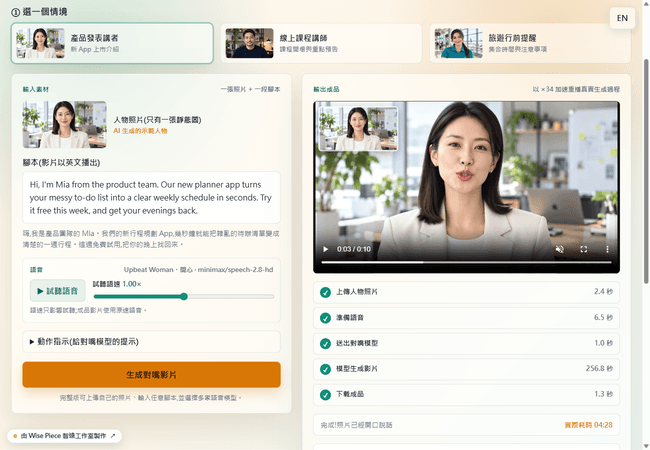Click the checkmark icon for 送出對嘴模型
650x450 pixels.
[x=325, y=344]
